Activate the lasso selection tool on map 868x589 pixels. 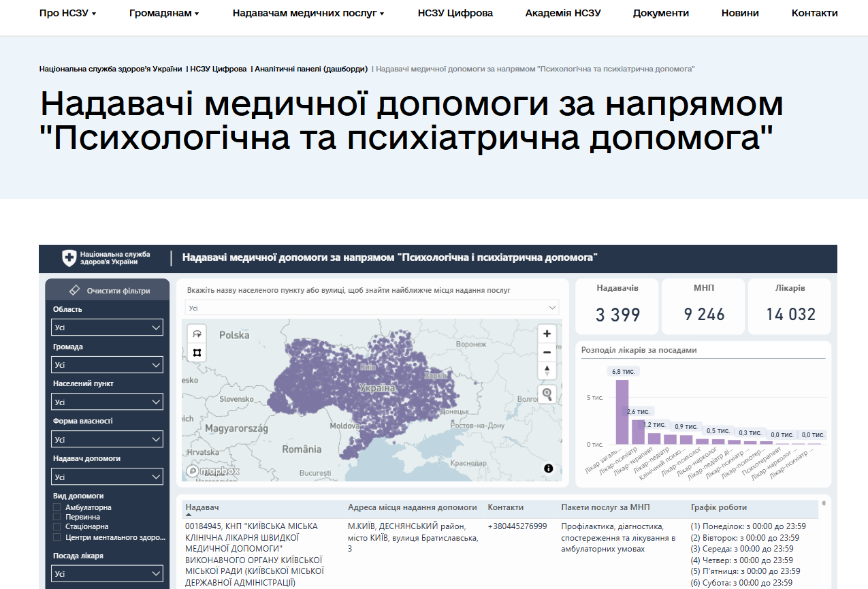tap(197, 333)
